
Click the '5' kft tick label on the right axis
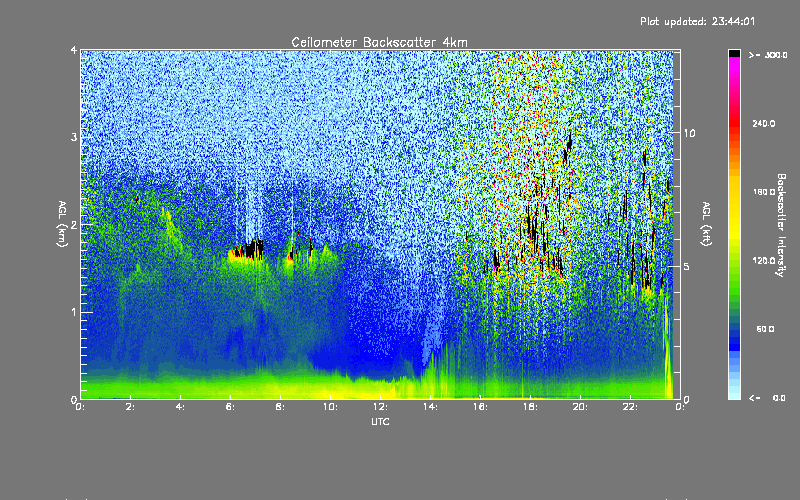pos(687,267)
